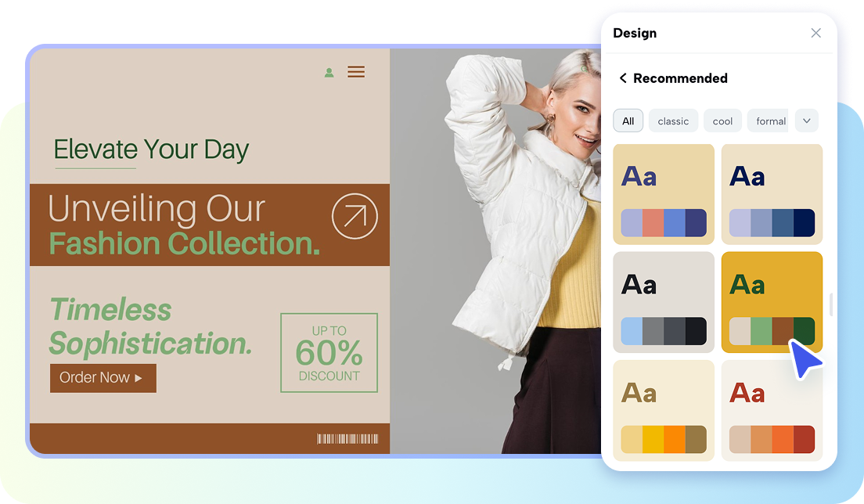
Task: Click the UP TO 60% DISCOUNT badge
Action: click(x=329, y=353)
